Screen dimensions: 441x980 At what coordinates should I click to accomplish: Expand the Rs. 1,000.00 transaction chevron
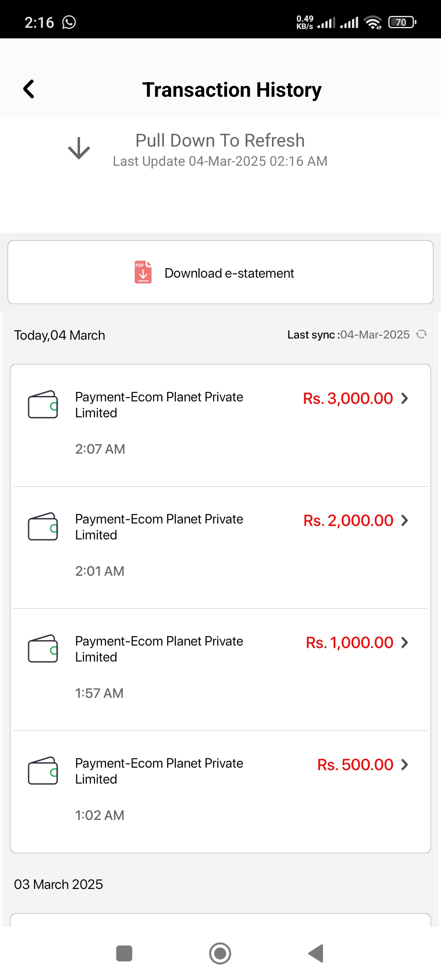[x=405, y=642]
